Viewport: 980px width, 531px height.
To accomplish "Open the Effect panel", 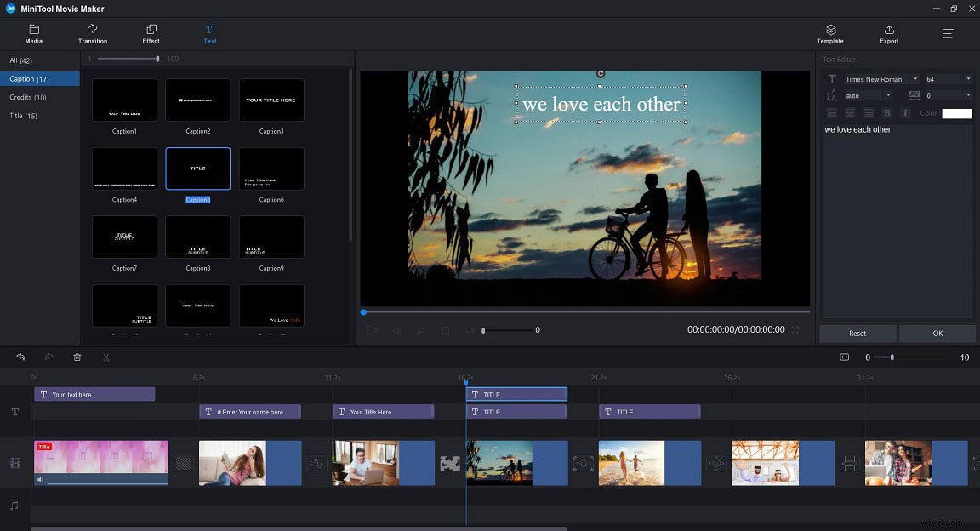I will click(x=151, y=32).
